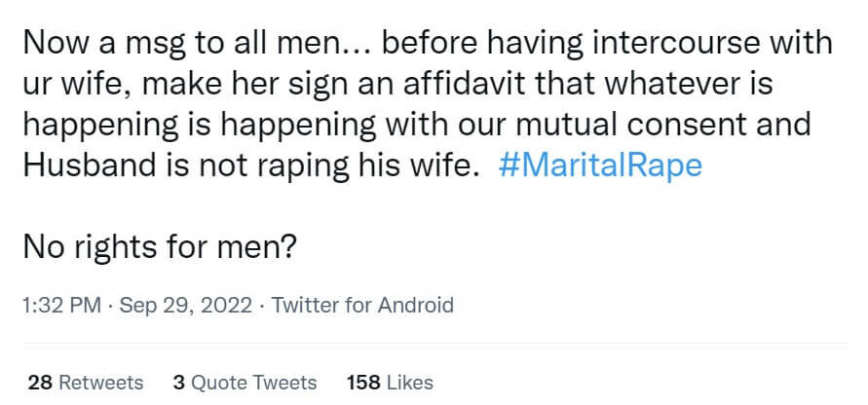Show the 158 Likes list

pyautogui.click(x=390, y=383)
